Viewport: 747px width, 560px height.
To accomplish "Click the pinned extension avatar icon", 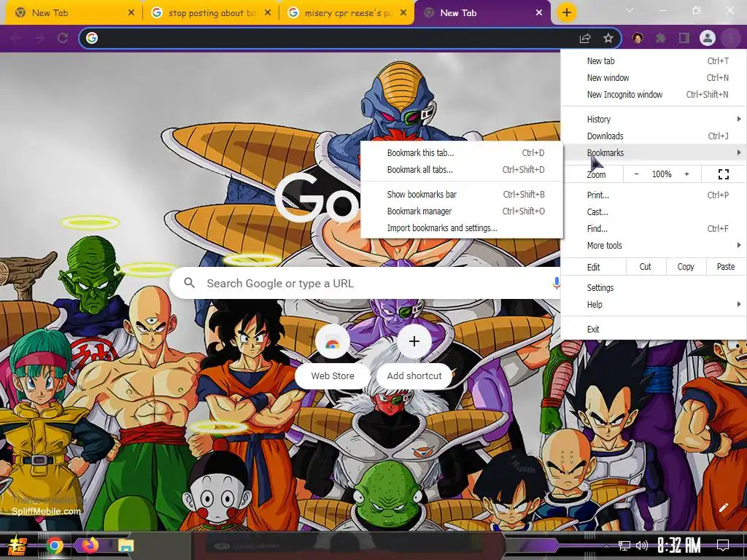I will click(x=638, y=38).
